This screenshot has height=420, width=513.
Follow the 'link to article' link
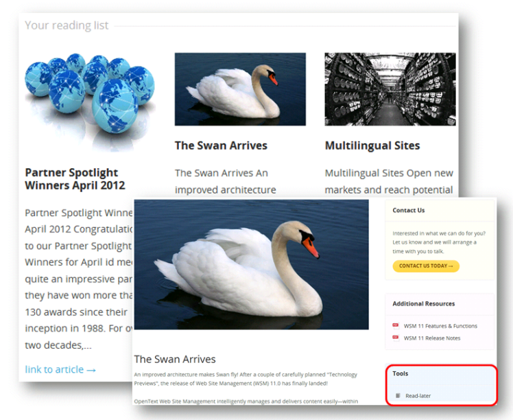coord(60,369)
